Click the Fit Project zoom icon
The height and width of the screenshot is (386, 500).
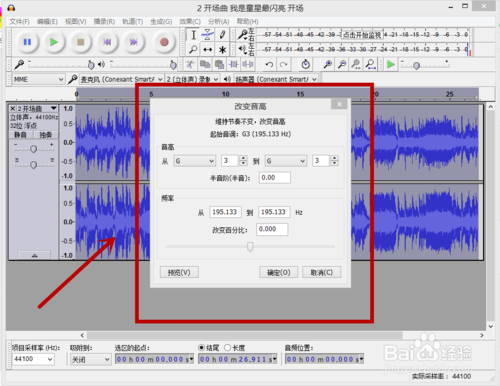pos(370,64)
